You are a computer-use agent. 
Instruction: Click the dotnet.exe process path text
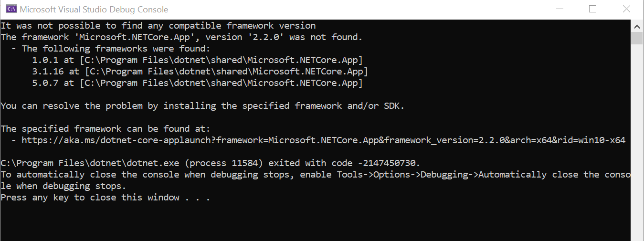(x=90, y=163)
